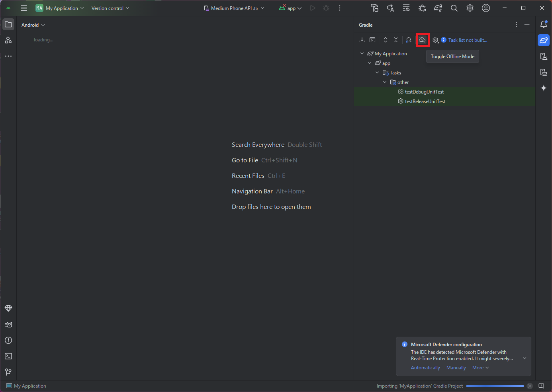Screen dimensions: 552x392
Task: Open the Version control menu
Action: [x=110, y=8]
